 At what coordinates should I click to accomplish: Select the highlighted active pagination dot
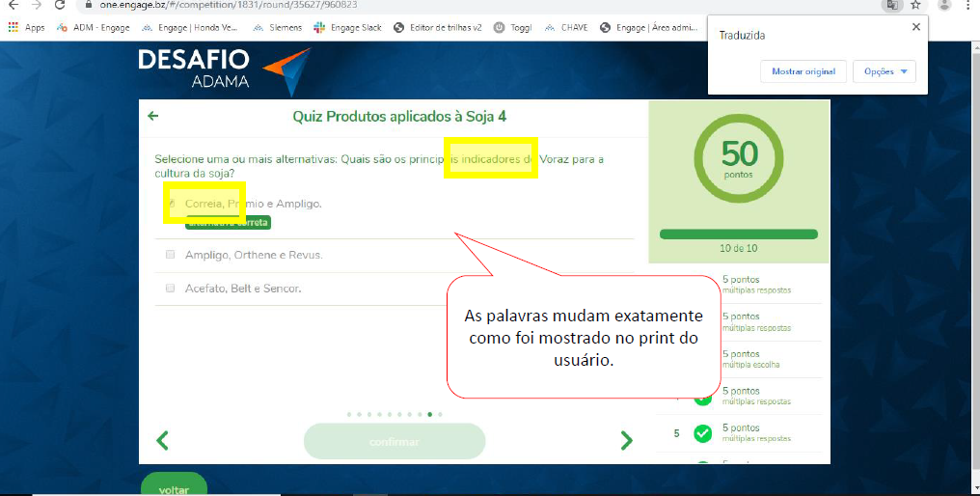429,414
